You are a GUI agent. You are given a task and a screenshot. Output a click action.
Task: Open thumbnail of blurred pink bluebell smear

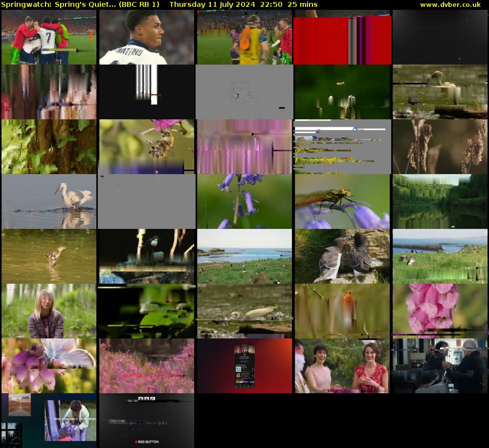pyautogui.click(x=244, y=147)
